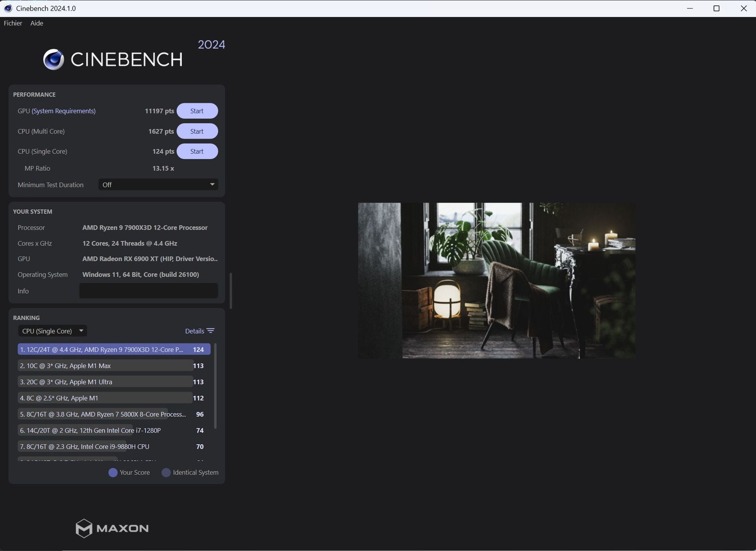Select the Intel Core i9-9880H ranking row
The height and width of the screenshot is (551, 756).
[x=114, y=446]
